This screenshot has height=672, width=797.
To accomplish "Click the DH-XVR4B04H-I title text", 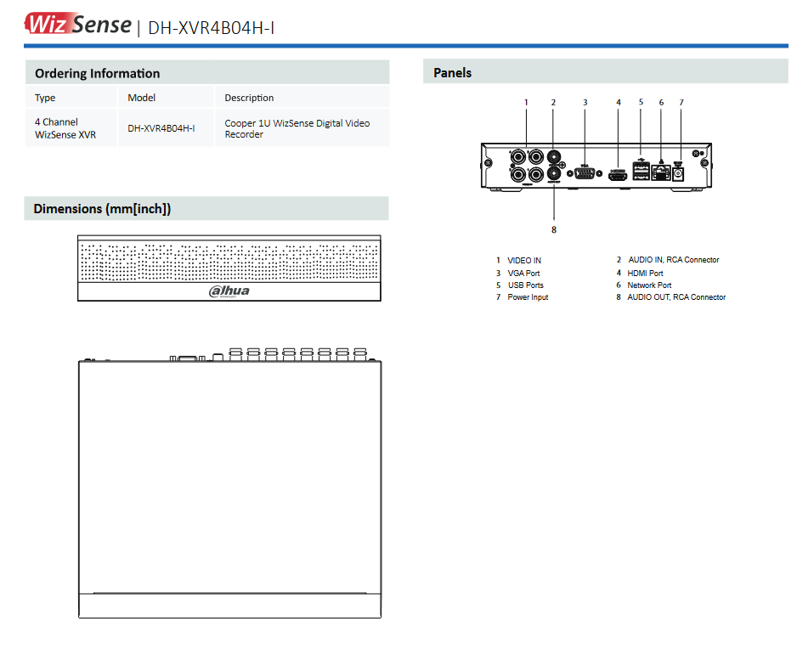I will click(x=211, y=27).
